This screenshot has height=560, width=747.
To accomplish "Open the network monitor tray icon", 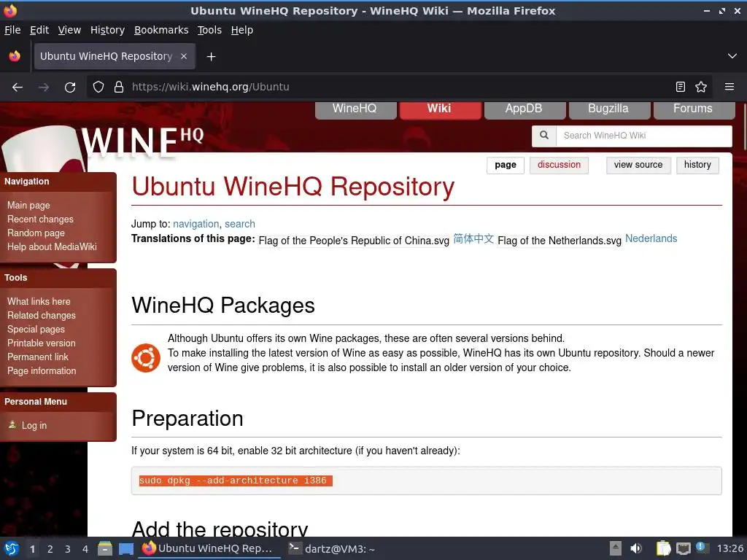I will [x=683, y=549].
